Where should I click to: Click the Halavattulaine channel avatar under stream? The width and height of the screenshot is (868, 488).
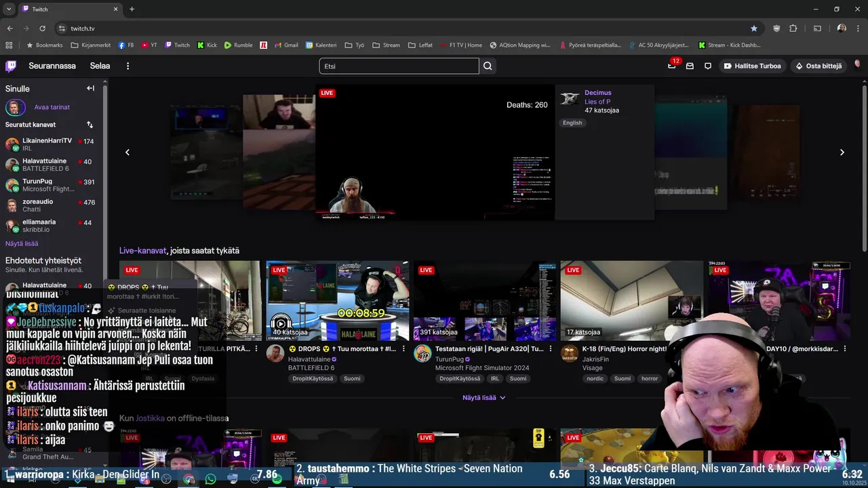275,353
